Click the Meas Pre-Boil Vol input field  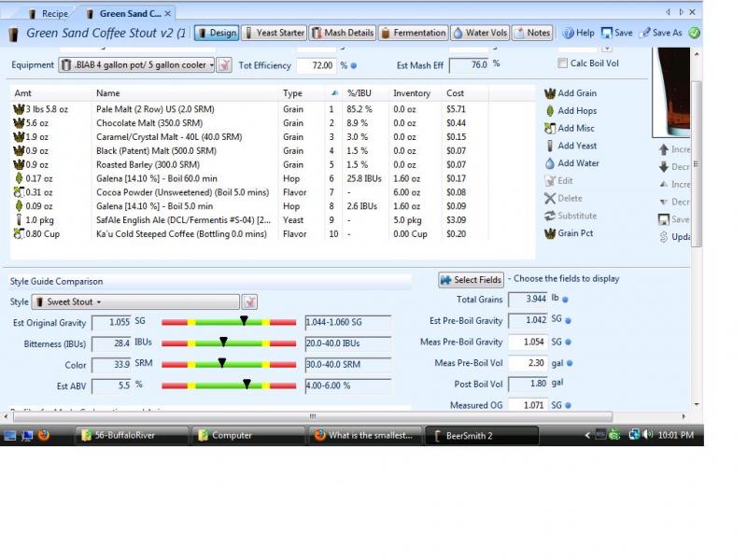pos(528,363)
